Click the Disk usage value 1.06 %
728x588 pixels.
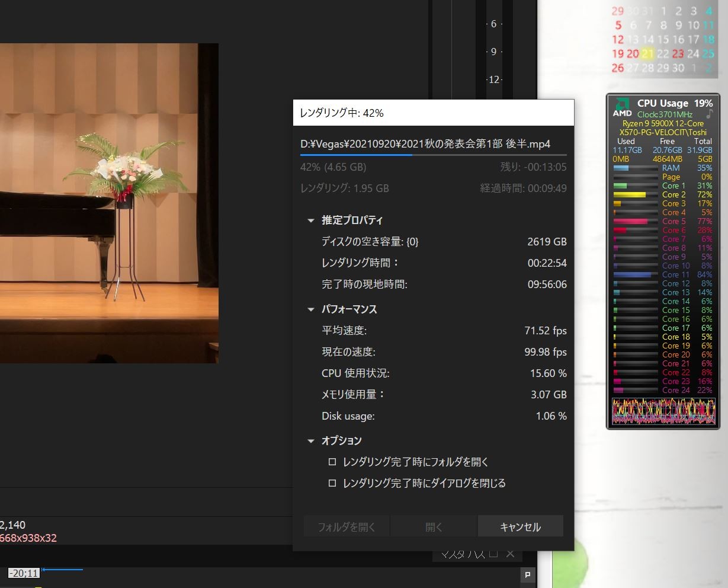click(x=551, y=416)
